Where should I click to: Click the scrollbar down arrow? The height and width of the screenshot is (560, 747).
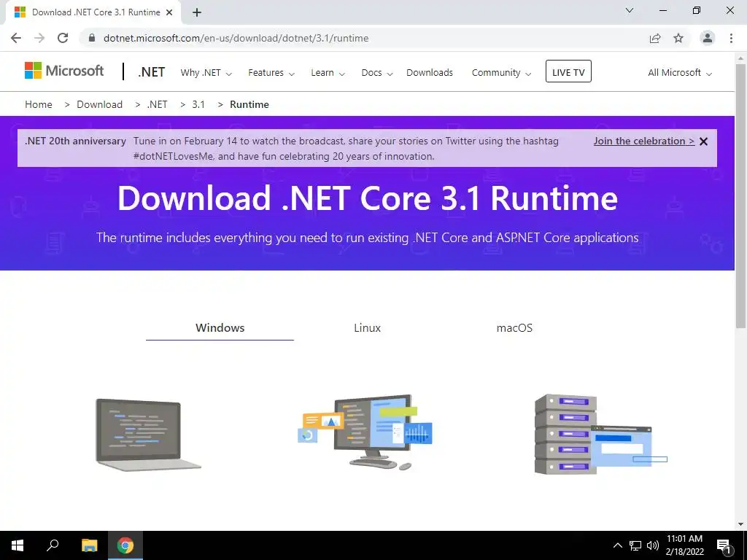[741, 524]
